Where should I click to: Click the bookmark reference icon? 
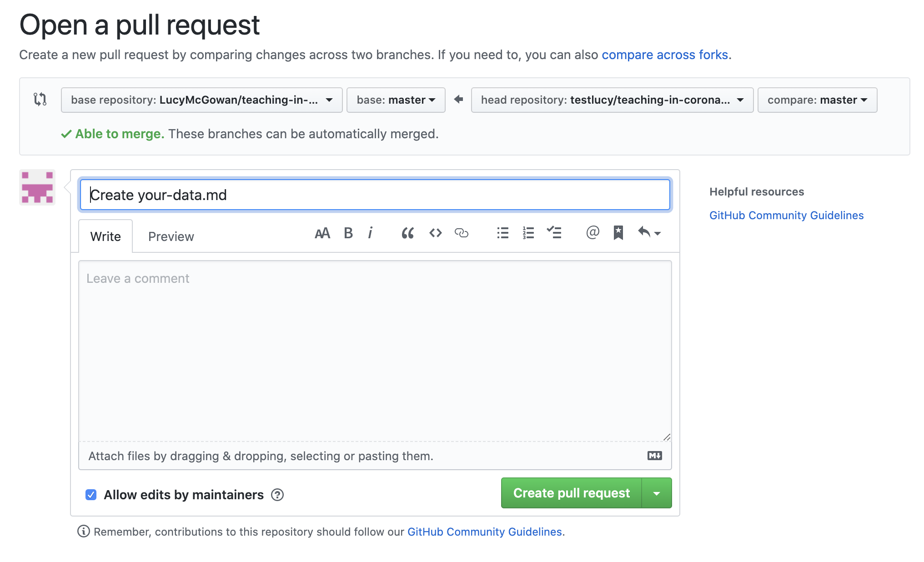[x=618, y=233]
